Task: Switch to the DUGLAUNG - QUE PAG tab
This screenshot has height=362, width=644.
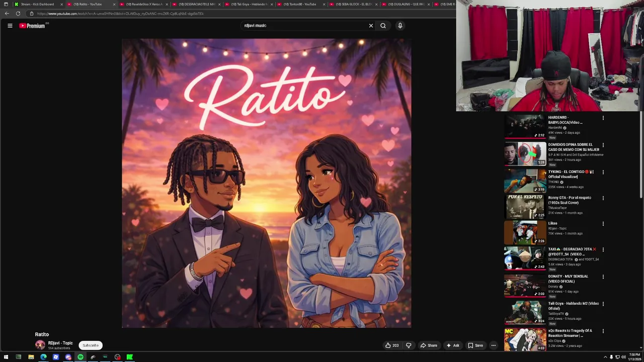Action: (x=406, y=4)
